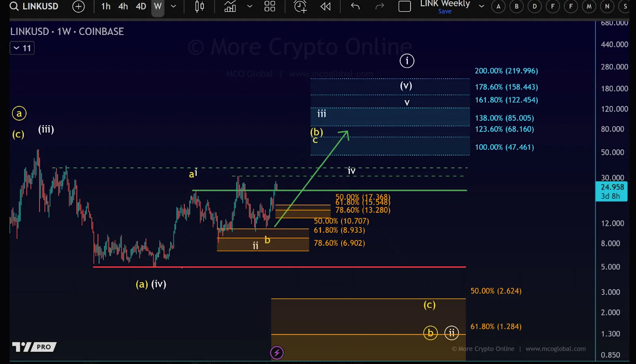Switch to the 1h timeframe

106,6
